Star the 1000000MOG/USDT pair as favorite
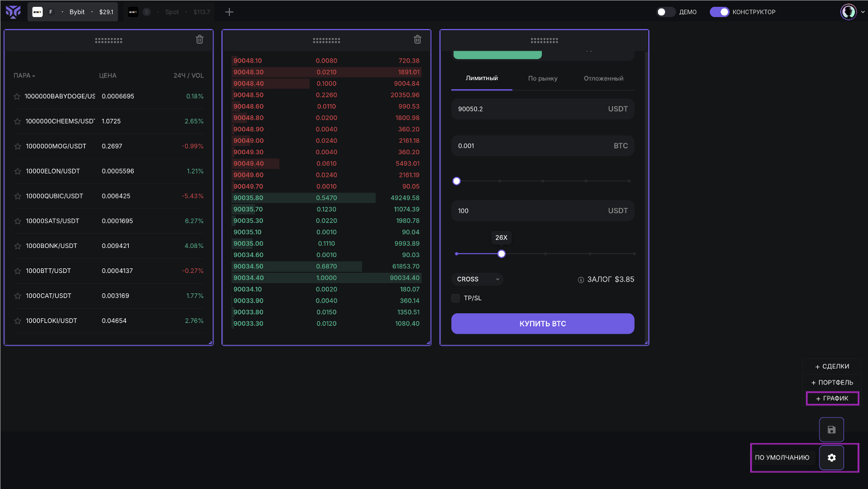This screenshot has height=489, width=868. 17,147
